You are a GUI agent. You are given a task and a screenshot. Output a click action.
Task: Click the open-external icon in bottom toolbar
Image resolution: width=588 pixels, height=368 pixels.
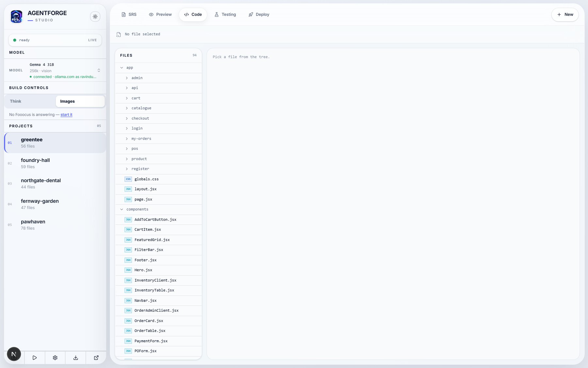pyautogui.click(x=96, y=358)
